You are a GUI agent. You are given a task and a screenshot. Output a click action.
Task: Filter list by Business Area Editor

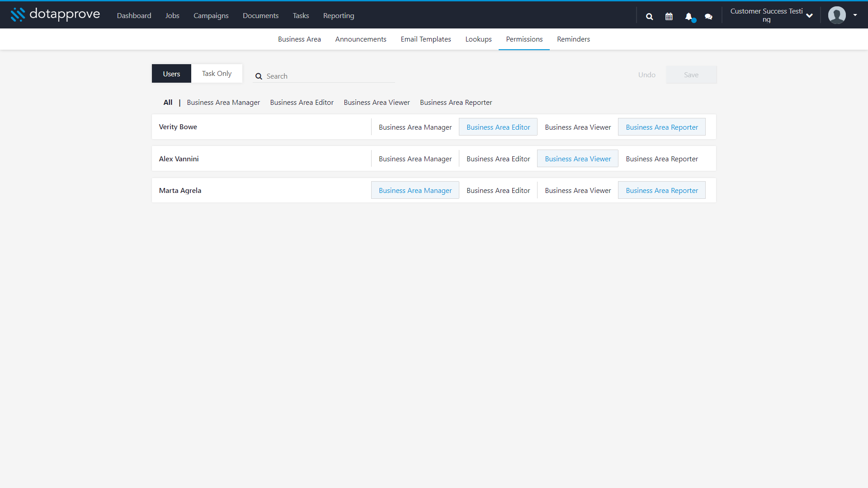302,103
